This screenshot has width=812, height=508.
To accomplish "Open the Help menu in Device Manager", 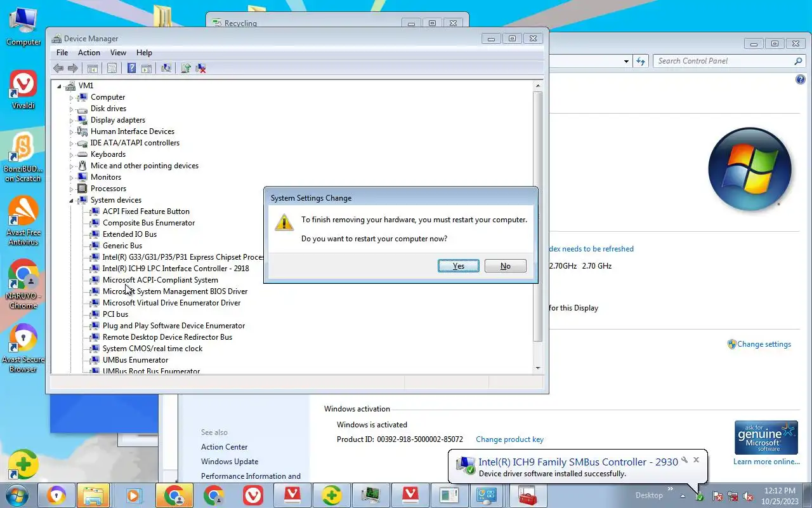I will (144, 53).
